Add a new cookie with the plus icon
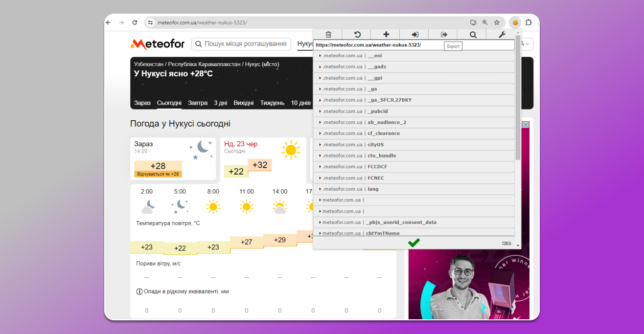Screen dimensions: 644x334 click(386, 34)
